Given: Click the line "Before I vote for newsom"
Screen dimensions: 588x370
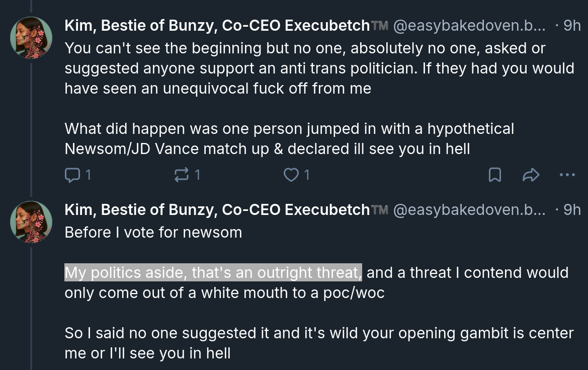Looking at the screenshot, I should [x=153, y=232].
